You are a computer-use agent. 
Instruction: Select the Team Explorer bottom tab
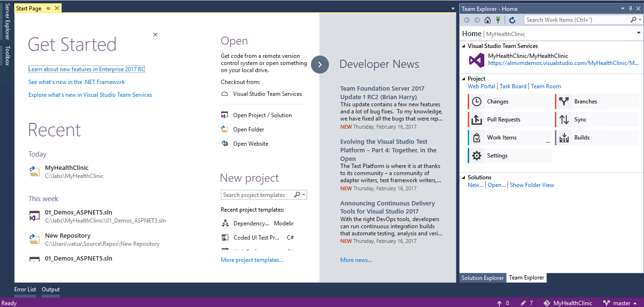click(526, 278)
